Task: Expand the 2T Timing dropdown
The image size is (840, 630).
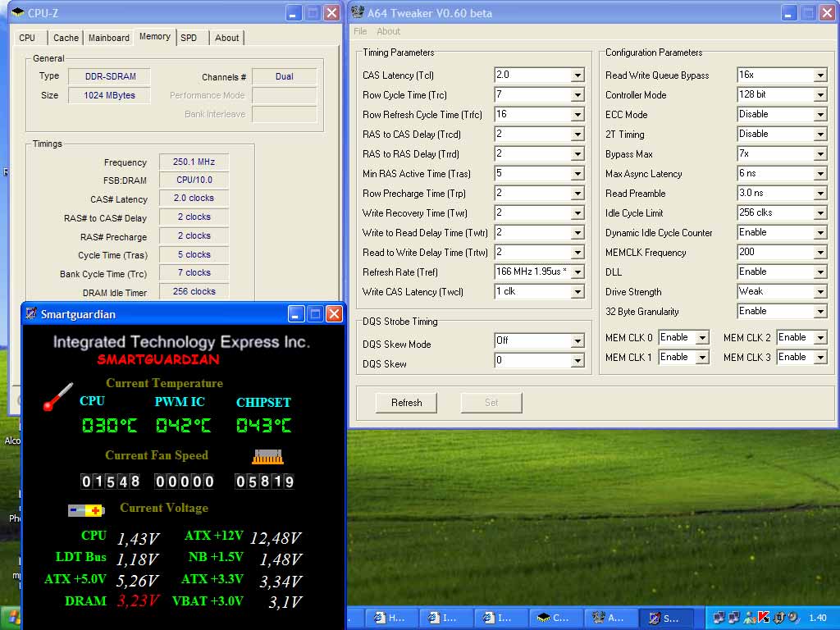Action: tap(820, 135)
